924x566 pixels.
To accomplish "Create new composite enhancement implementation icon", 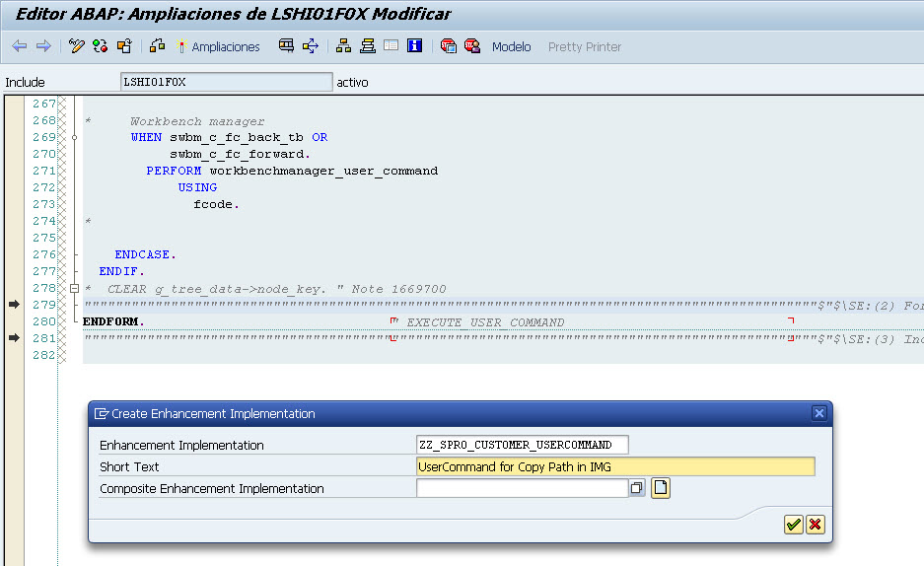I will coord(661,488).
